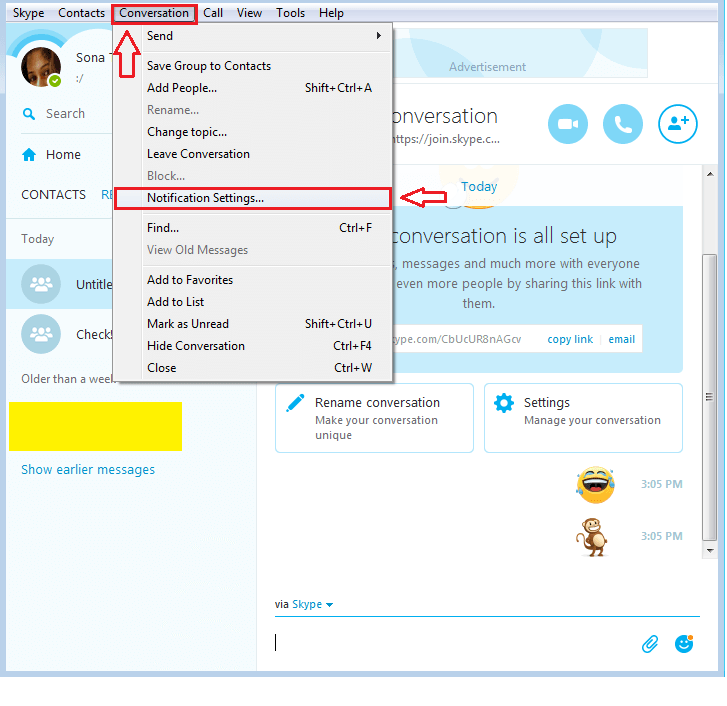Choose Add to Favorites

pos(253,280)
